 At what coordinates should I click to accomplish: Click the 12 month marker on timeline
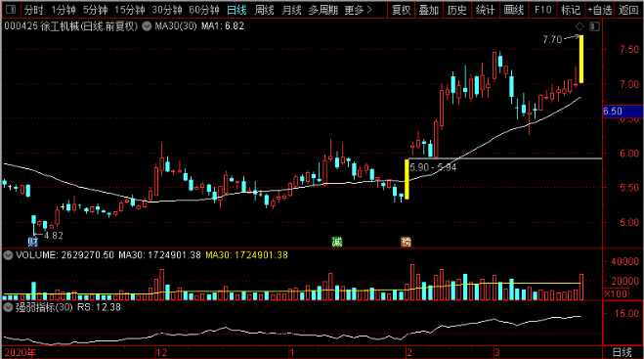coord(161,352)
